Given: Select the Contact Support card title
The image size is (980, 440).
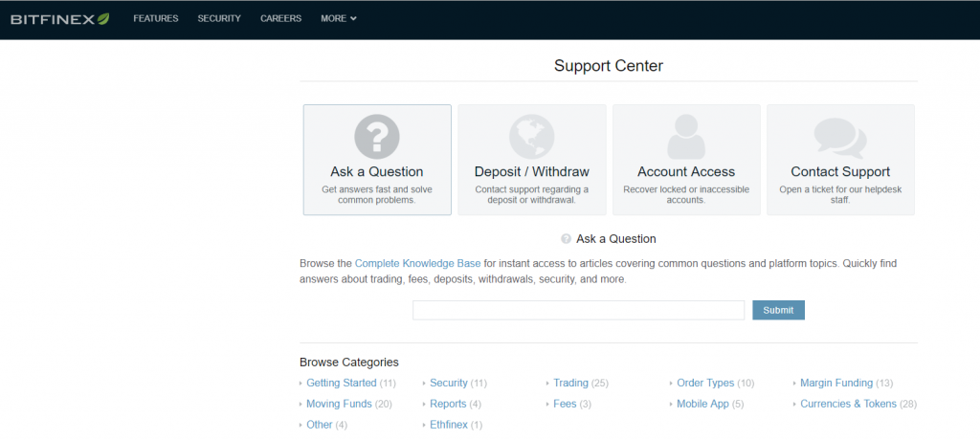Looking at the screenshot, I should click(x=840, y=172).
